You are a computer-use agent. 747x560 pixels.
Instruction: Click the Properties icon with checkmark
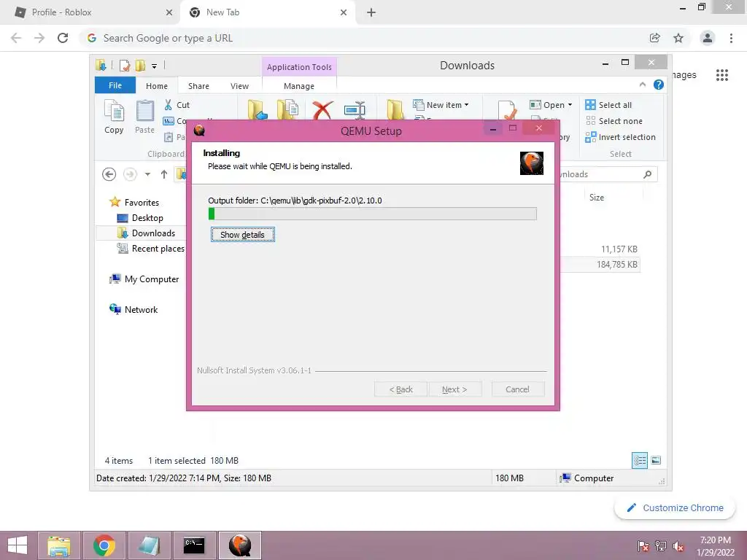point(507,110)
